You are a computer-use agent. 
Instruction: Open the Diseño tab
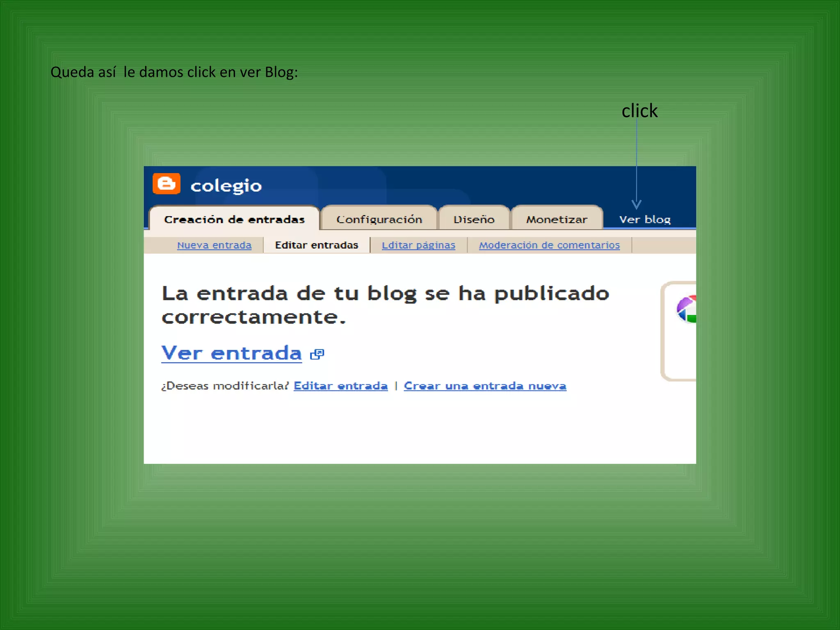click(474, 218)
